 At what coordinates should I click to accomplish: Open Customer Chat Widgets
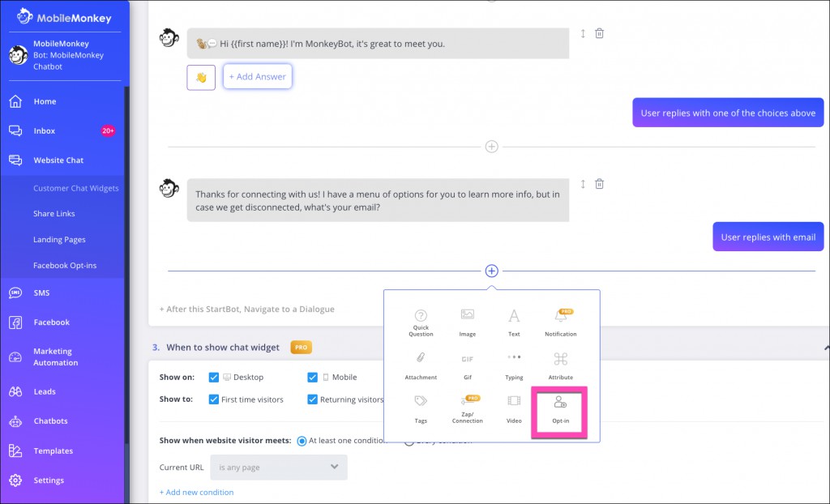75,188
